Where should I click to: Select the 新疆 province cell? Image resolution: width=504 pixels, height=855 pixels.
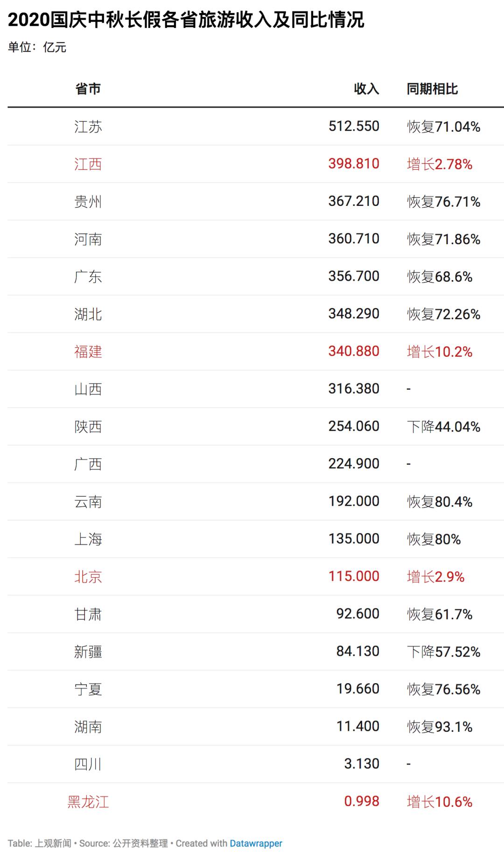(x=88, y=651)
